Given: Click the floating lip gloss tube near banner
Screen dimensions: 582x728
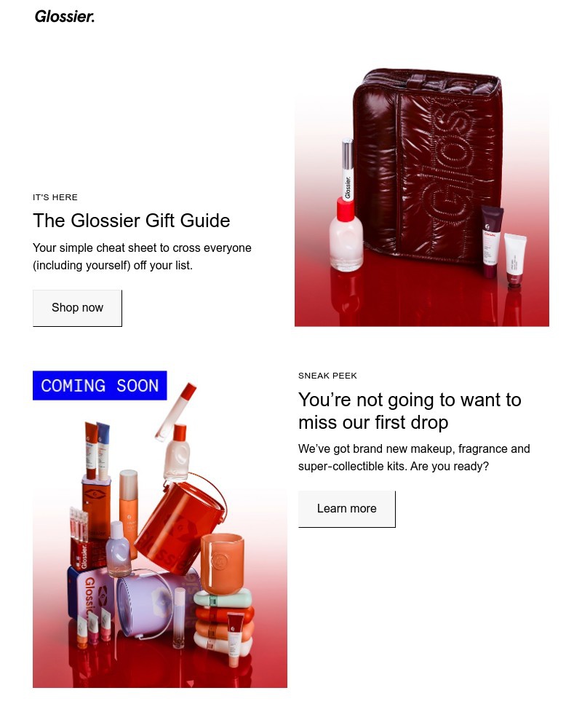Looking at the screenshot, I should (x=175, y=412).
